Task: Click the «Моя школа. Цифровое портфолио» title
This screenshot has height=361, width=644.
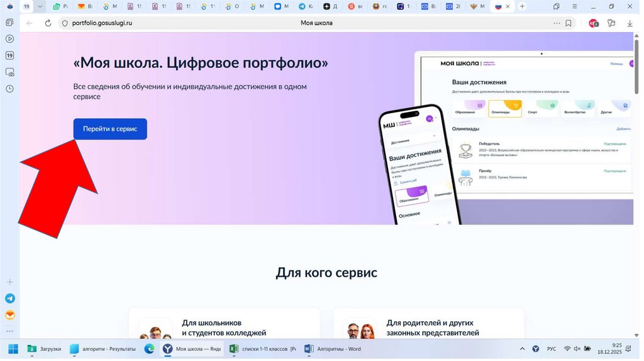Action: pyautogui.click(x=201, y=62)
